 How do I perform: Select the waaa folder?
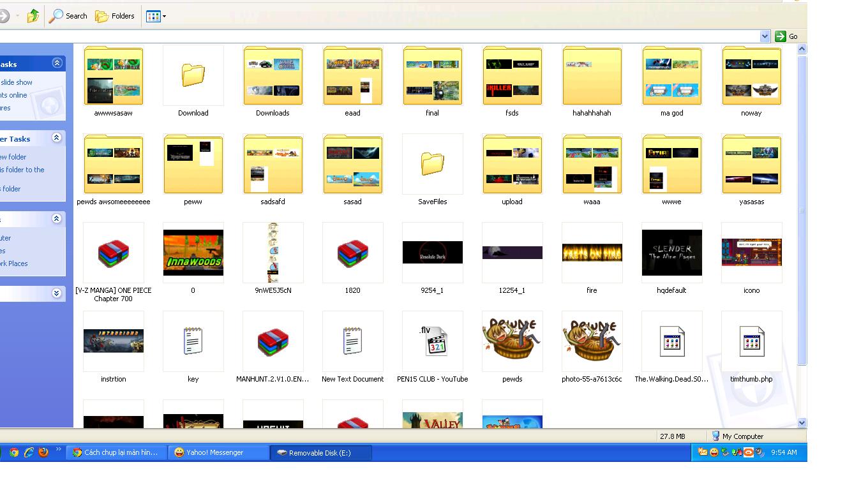(x=592, y=170)
